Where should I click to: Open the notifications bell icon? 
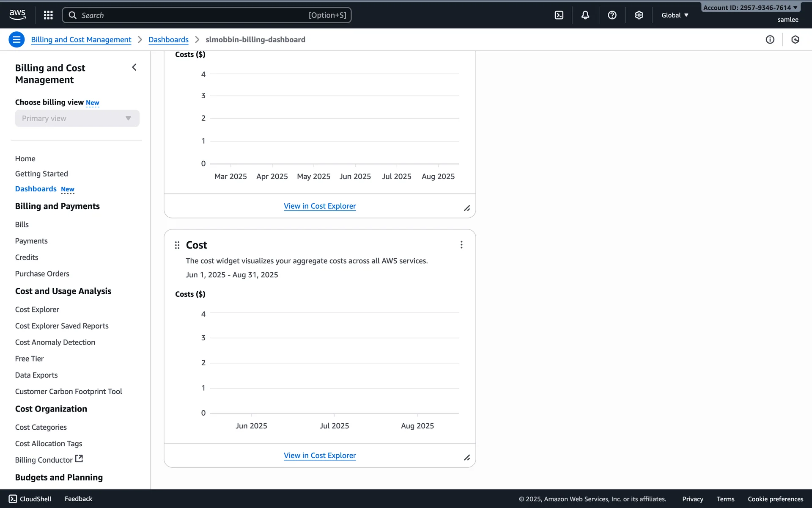click(x=585, y=15)
